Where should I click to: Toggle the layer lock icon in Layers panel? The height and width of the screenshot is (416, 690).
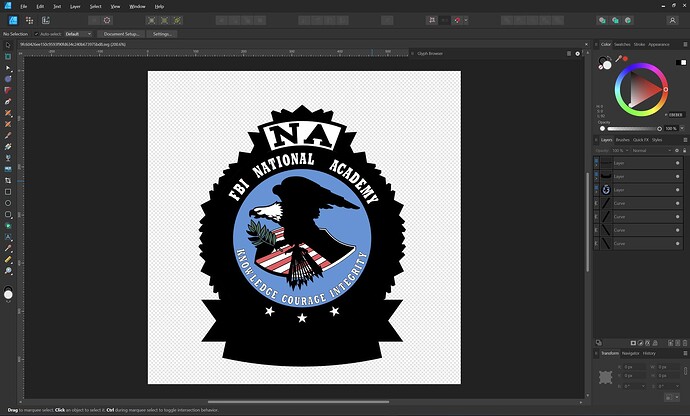point(684,151)
